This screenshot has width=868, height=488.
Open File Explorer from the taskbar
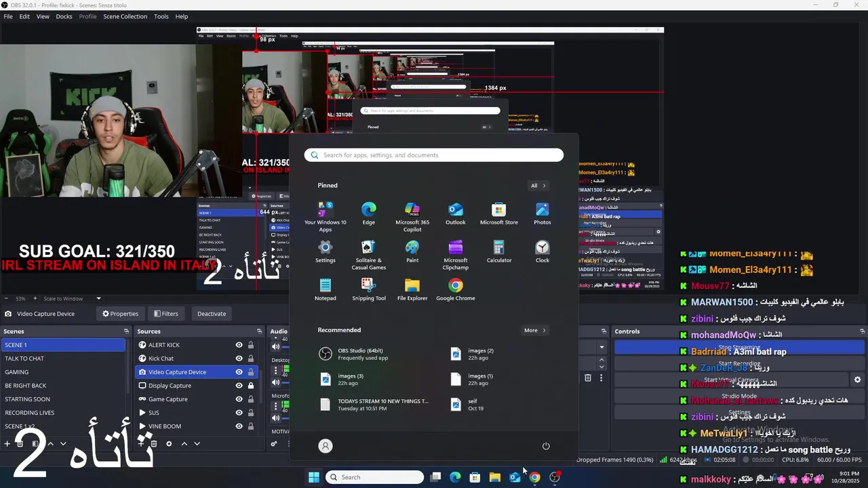(x=495, y=477)
